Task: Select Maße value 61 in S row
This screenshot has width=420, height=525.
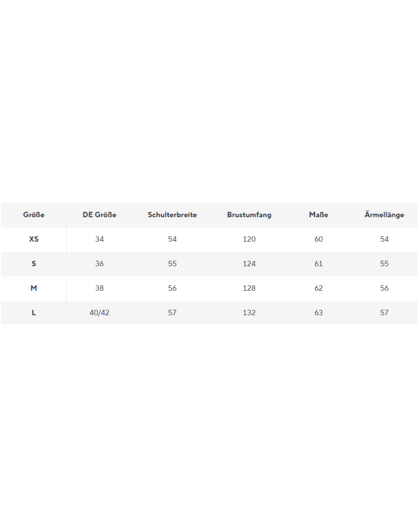Action: (318, 264)
